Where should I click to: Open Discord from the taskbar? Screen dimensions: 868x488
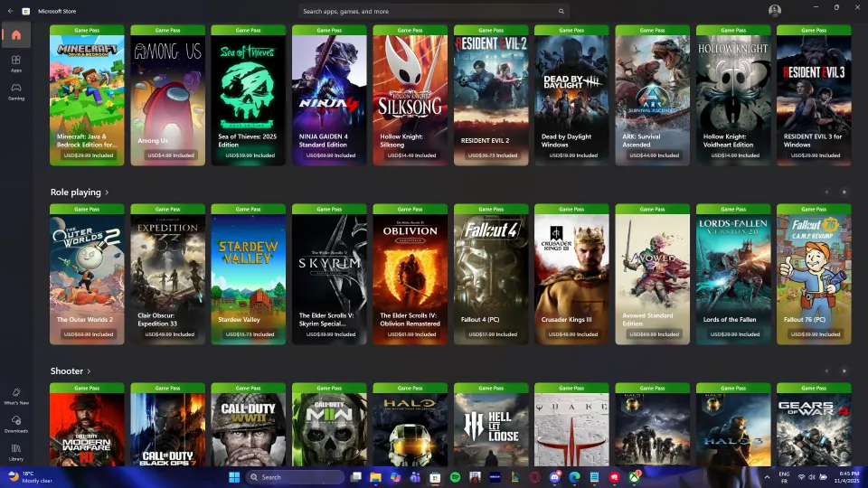(x=554, y=477)
